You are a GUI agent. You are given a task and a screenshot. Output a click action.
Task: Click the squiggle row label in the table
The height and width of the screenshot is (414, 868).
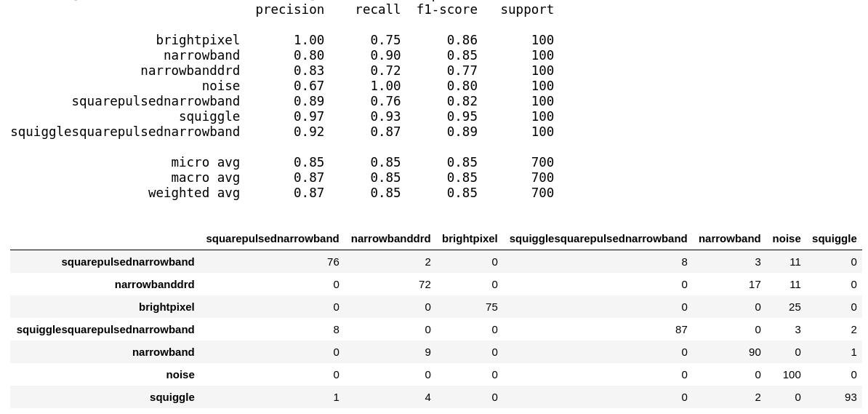click(172, 397)
